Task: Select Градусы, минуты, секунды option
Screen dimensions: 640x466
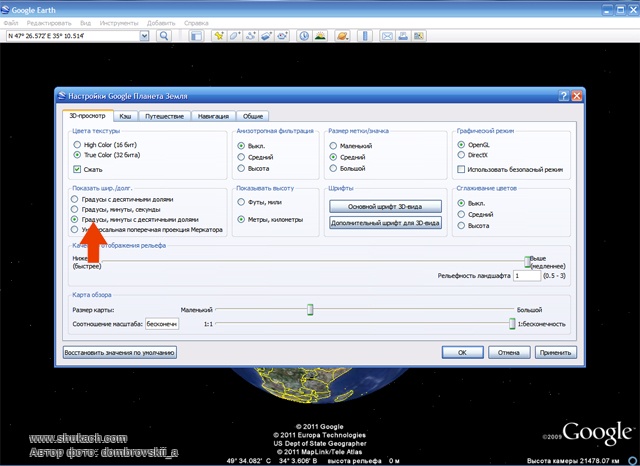Action: pos(74,209)
